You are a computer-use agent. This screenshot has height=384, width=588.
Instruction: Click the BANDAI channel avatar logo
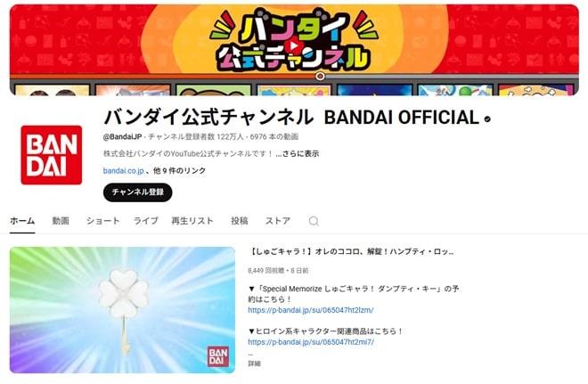52,155
